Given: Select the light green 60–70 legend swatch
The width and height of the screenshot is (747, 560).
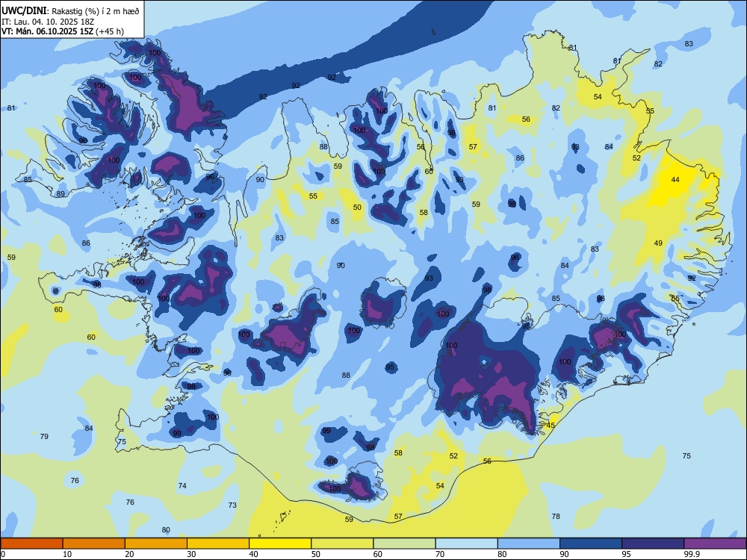Looking at the screenshot, I should 404,544.
